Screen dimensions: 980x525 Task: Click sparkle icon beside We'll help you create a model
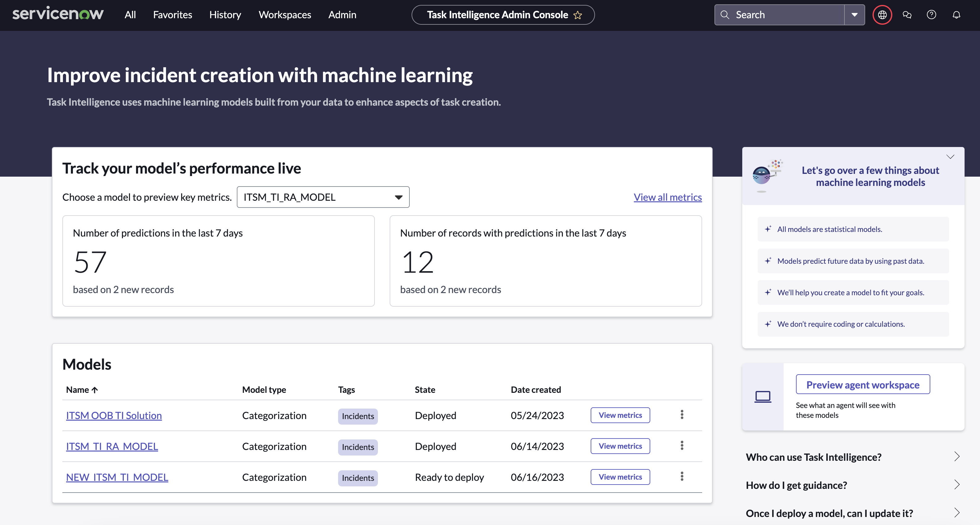pyautogui.click(x=768, y=292)
